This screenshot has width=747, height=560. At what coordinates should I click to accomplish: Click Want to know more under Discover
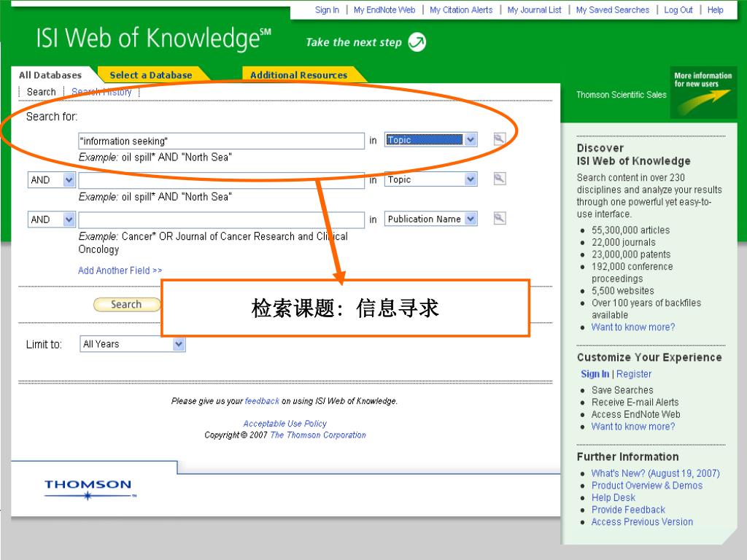click(x=632, y=327)
